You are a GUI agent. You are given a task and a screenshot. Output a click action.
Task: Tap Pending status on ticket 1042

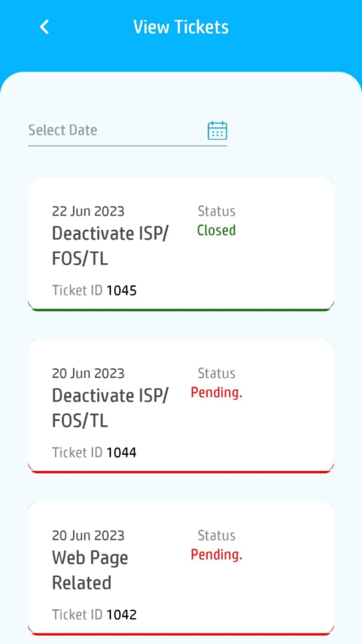[217, 555]
